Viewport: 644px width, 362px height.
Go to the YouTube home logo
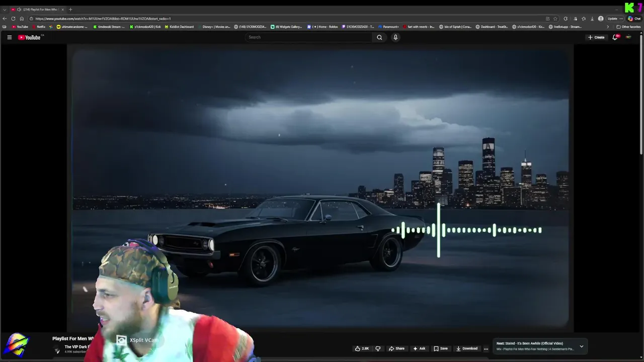tap(30, 37)
